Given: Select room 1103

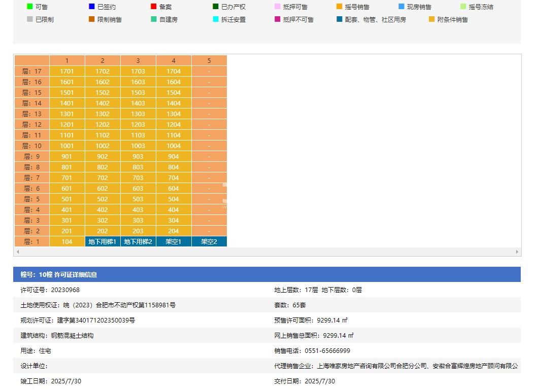Looking at the screenshot, I should (138, 135).
